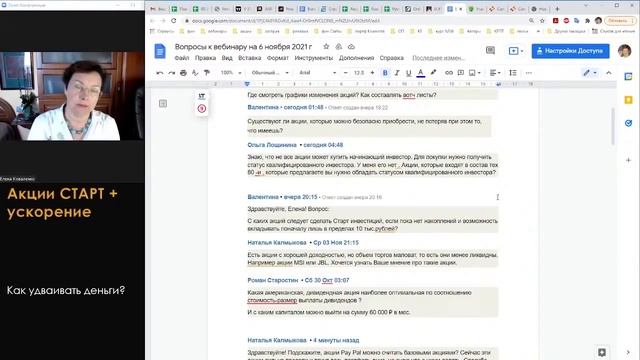Click the move document icon next to star
Viewport: 640px width, 360px height.
pyautogui.click(x=338, y=47)
